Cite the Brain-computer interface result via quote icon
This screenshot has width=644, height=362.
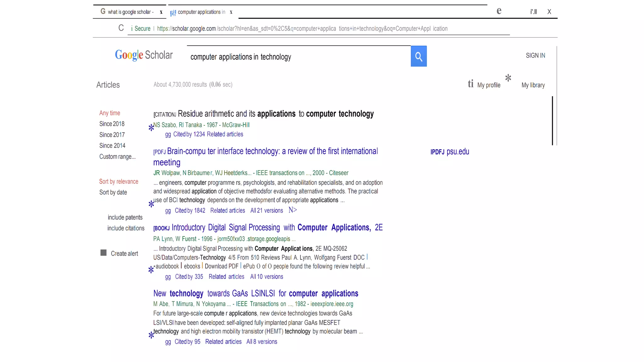point(168,211)
